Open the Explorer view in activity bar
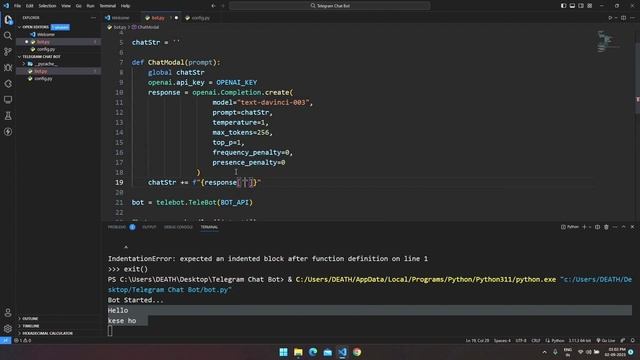640x360 pixels. click(x=8, y=20)
